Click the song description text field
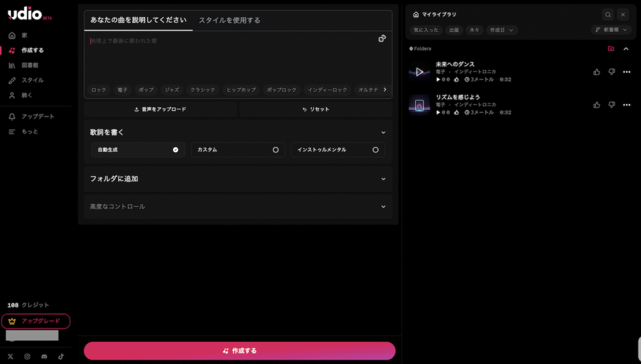Image resolution: width=641 pixels, height=364 pixels. point(232,56)
